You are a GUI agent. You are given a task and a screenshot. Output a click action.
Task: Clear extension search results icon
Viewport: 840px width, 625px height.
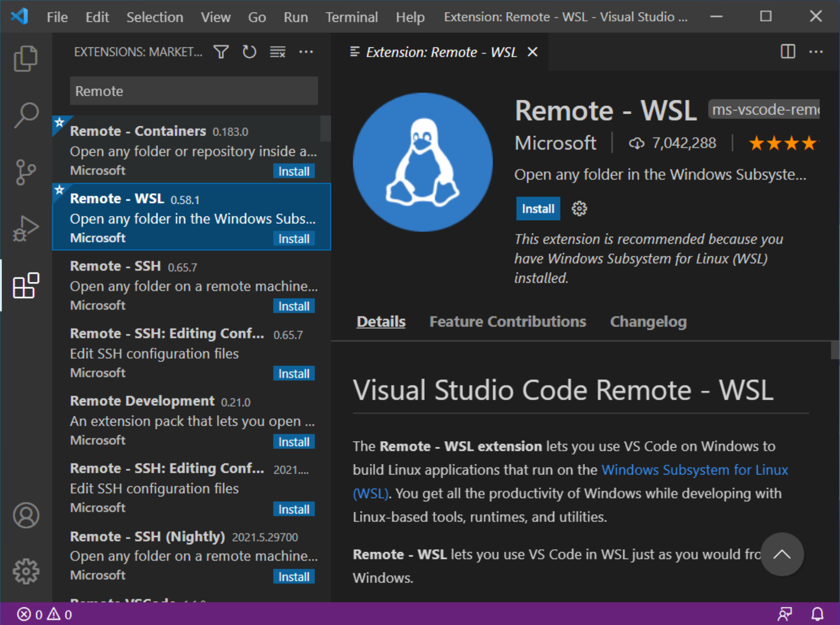coord(277,52)
